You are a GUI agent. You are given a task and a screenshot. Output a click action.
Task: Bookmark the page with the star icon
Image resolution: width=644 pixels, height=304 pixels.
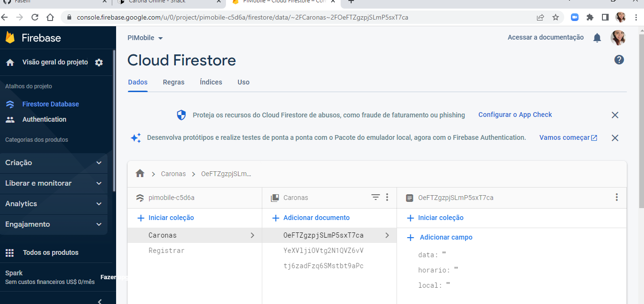coord(555,17)
